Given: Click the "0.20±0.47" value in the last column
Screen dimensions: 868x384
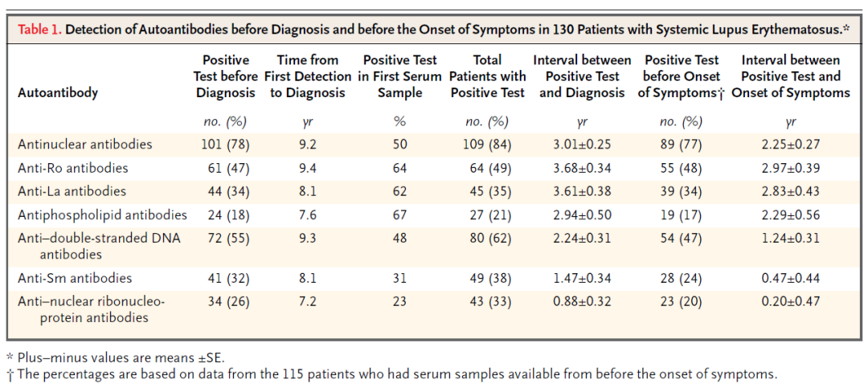Looking at the screenshot, I should coord(790,302).
